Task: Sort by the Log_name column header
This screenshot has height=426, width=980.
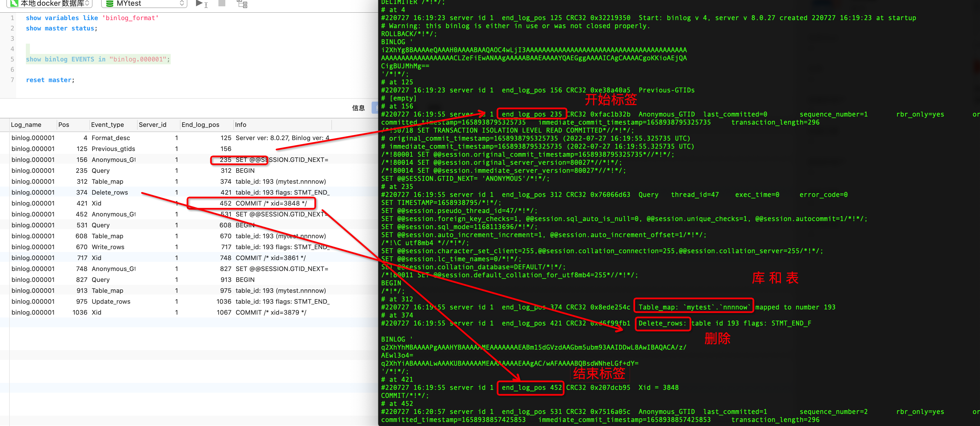Action: 26,125
